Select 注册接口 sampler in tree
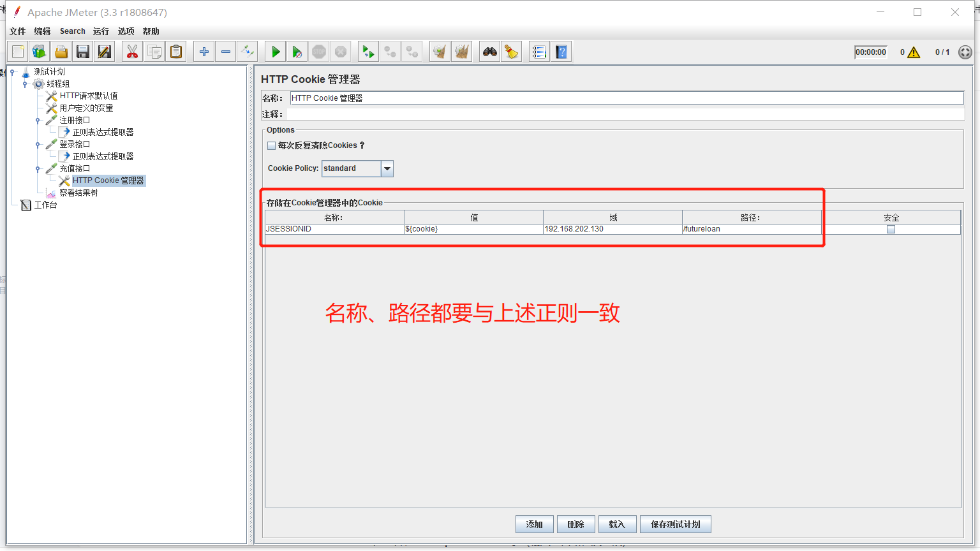This screenshot has width=980, height=551. (x=75, y=120)
